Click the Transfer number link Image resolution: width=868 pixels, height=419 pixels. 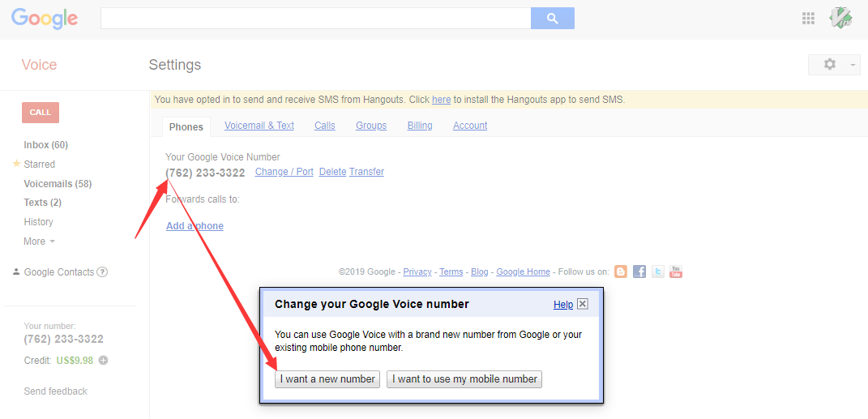pos(366,172)
